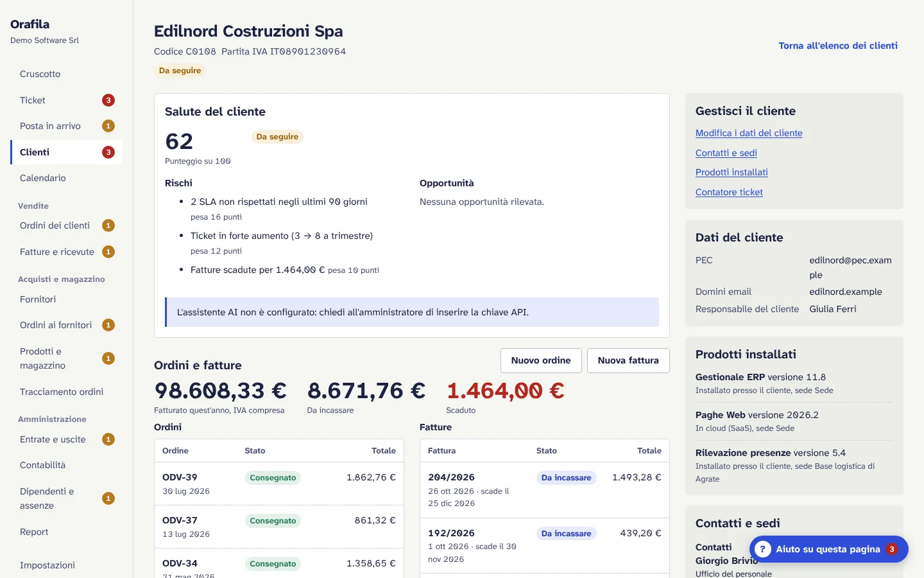
Task: Open Fatture e ricevute page
Action: pyautogui.click(x=66, y=252)
